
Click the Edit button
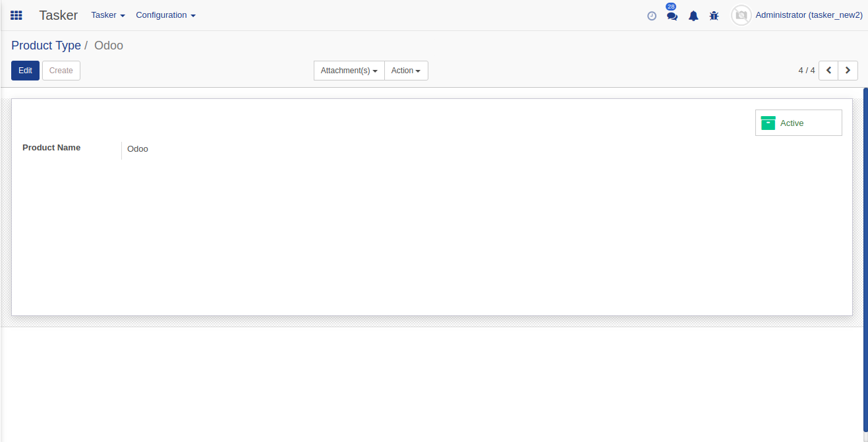(25, 71)
